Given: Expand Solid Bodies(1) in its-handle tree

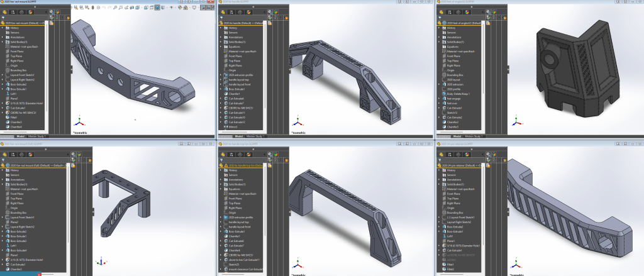Looking at the screenshot, I should pyautogui.click(x=221, y=41).
